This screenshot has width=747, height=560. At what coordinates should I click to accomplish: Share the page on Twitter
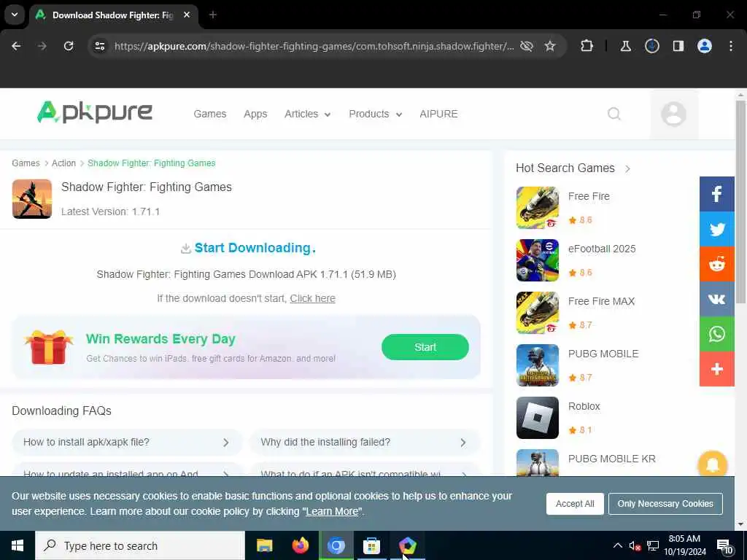click(716, 229)
